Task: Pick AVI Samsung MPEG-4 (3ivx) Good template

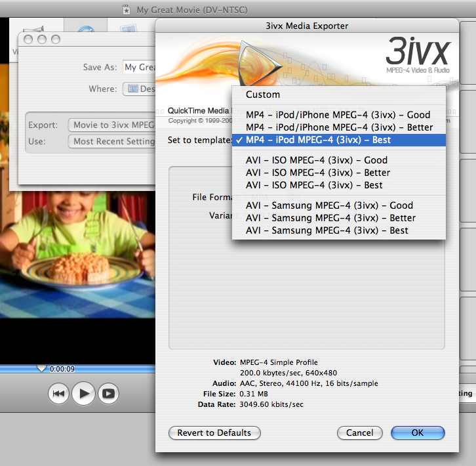Action: (x=339, y=205)
